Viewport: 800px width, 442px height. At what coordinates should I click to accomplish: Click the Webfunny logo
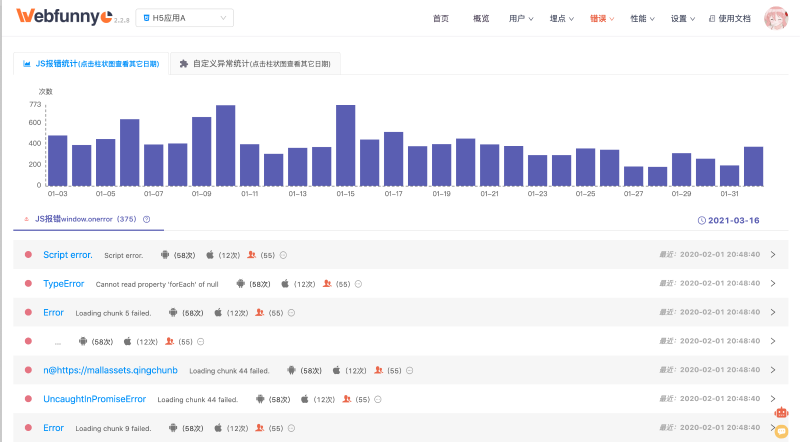[67, 18]
